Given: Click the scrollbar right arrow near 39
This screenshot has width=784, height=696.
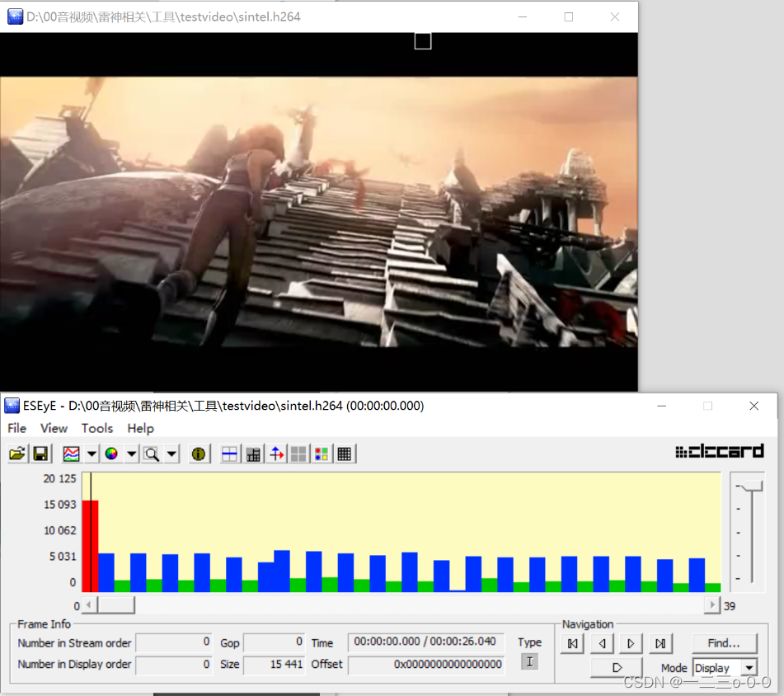Looking at the screenshot, I should tap(712, 605).
